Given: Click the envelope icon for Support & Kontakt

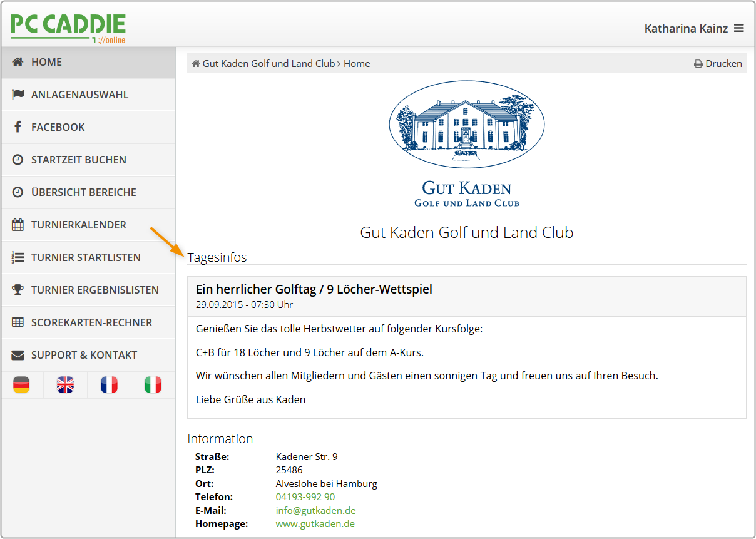Looking at the screenshot, I should pos(18,355).
